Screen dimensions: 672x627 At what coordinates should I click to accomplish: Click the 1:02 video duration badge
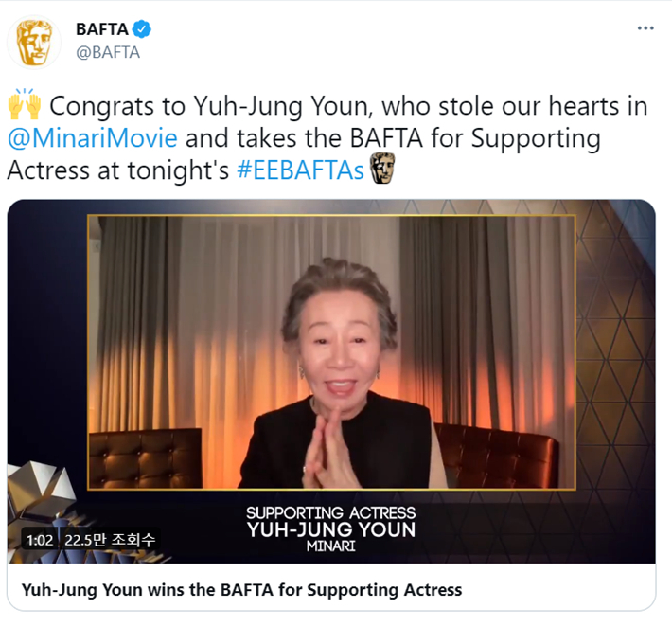click(x=39, y=540)
